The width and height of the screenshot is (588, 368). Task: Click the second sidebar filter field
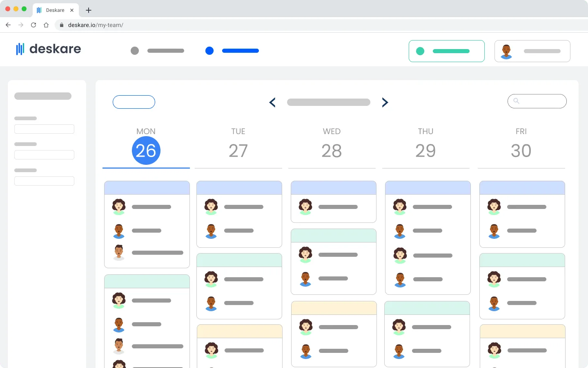(44, 155)
